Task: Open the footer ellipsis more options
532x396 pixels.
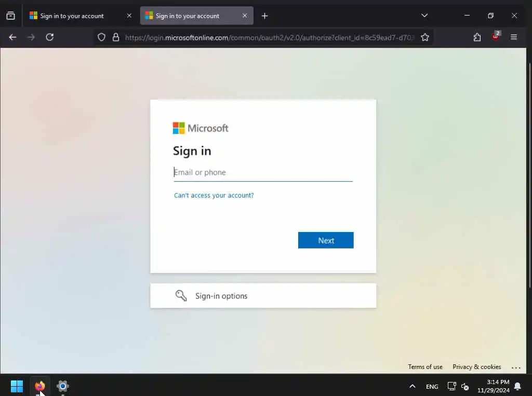Action: [516, 367]
